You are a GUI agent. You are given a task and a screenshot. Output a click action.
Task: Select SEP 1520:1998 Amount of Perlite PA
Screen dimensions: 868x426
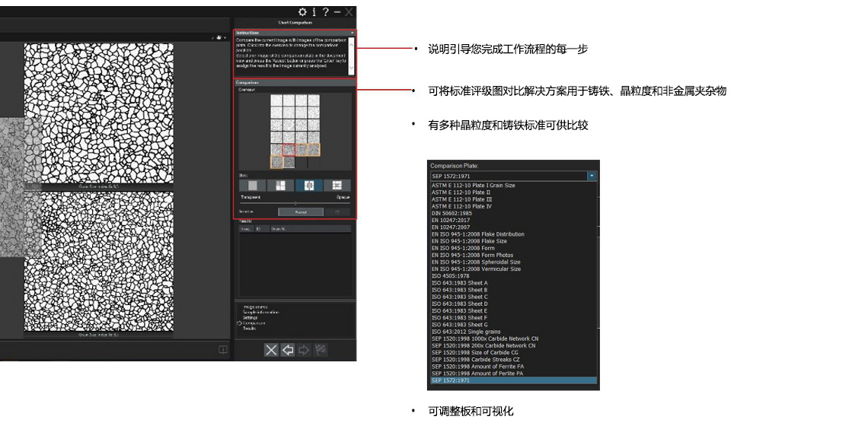point(477,374)
